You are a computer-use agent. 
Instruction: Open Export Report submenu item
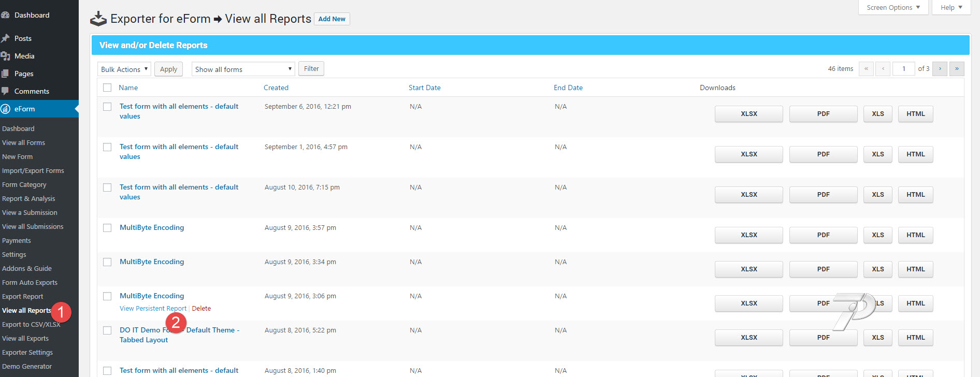[23, 296]
